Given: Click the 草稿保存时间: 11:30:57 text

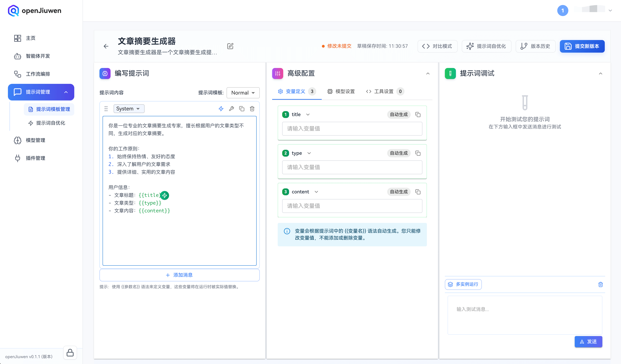Looking at the screenshot, I should (382, 46).
